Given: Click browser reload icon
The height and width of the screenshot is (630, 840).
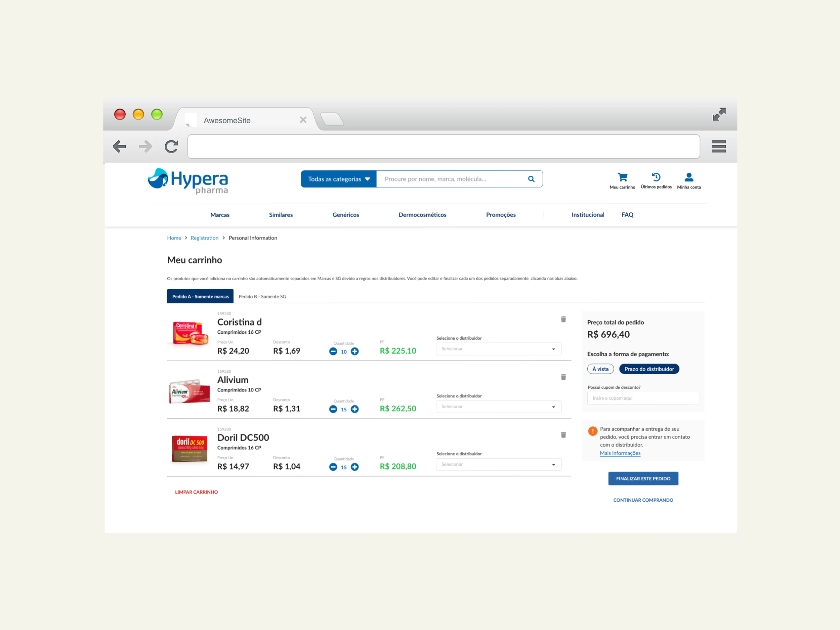Looking at the screenshot, I should [171, 146].
